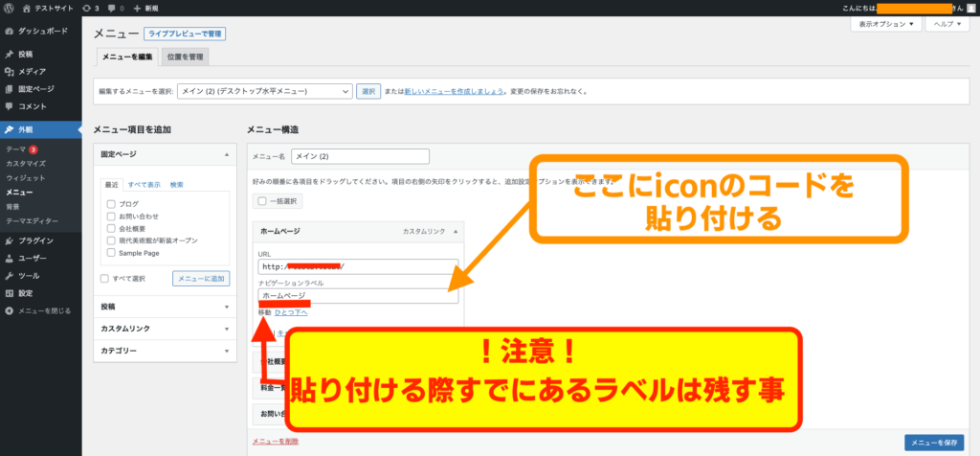Click the ナビゲーションラベル input field
980x456 pixels.
point(358,296)
